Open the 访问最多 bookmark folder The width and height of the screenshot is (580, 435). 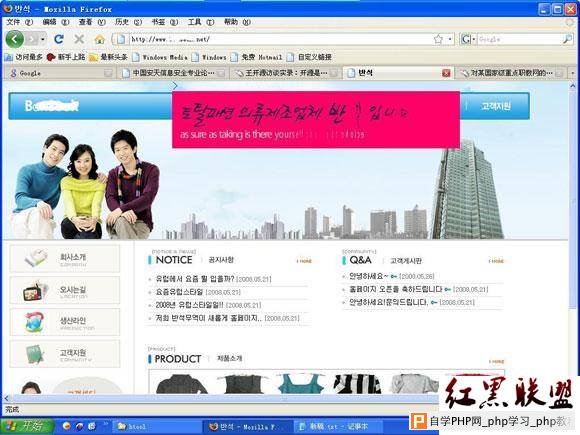(x=24, y=57)
